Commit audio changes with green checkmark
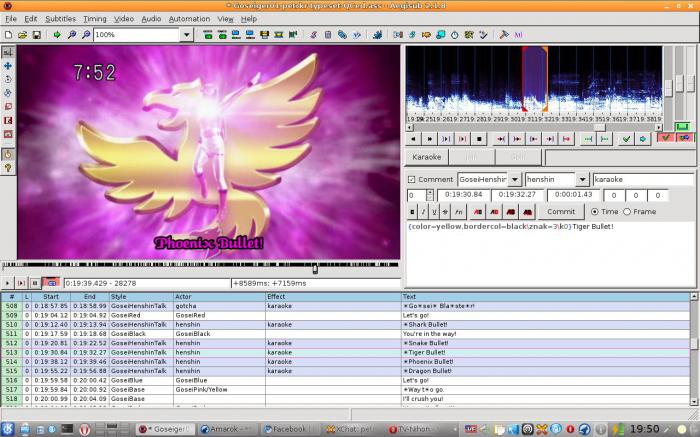Viewport: 700px width, 437px height. [x=626, y=139]
